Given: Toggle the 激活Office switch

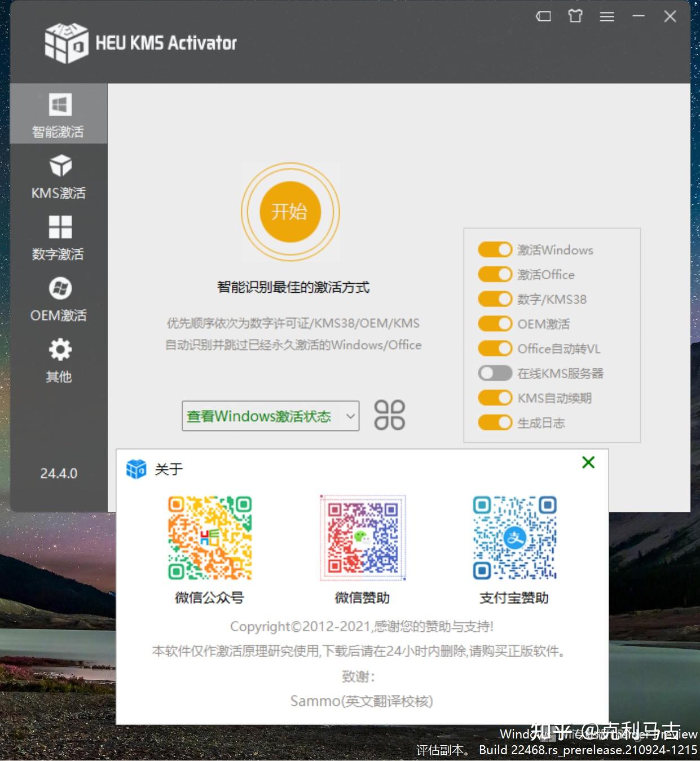Looking at the screenshot, I should click(x=495, y=274).
